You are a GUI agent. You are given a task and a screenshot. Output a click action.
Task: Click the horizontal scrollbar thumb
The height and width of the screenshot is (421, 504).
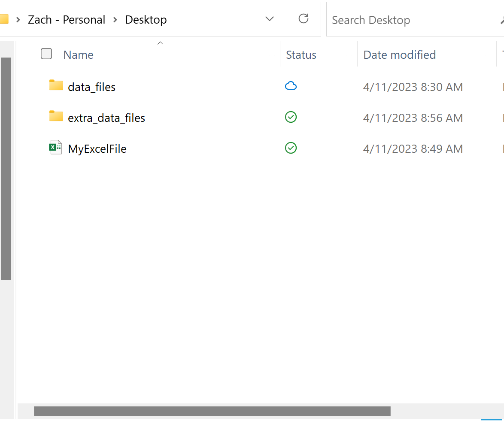click(212, 412)
